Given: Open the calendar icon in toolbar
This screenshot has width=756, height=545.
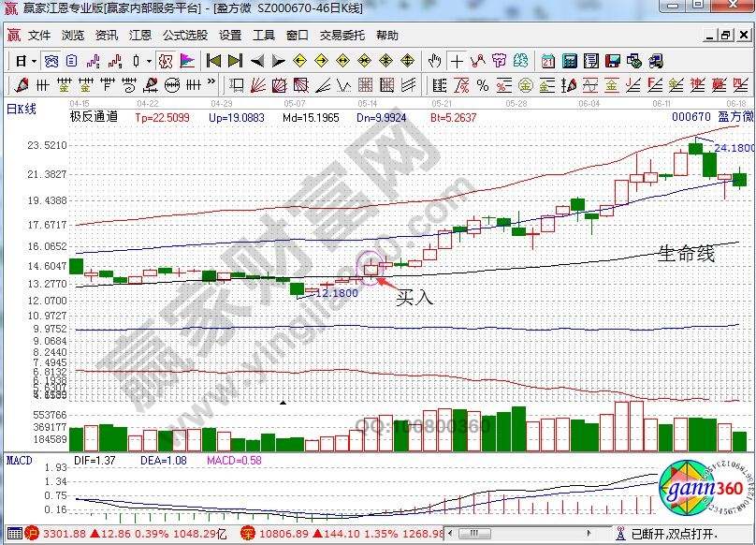Looking at the screenshot, I should pyautogui.click(x=549, y=61).
